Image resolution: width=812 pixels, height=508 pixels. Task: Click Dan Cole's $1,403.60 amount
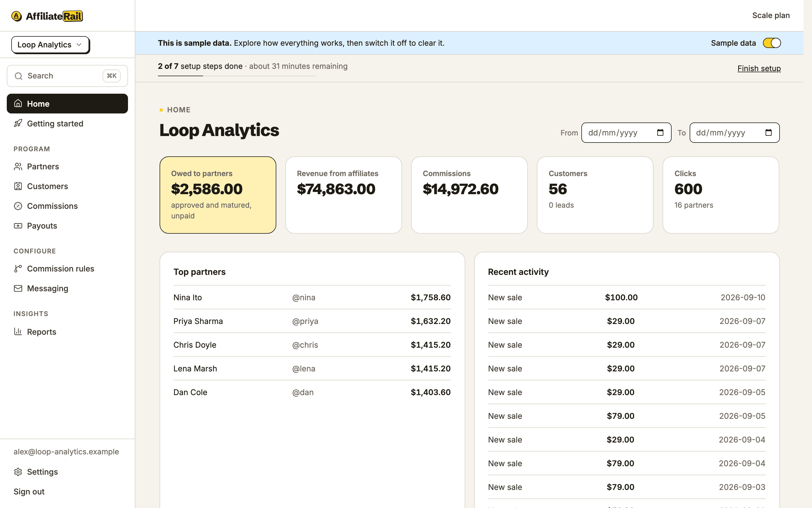point(431,392)
